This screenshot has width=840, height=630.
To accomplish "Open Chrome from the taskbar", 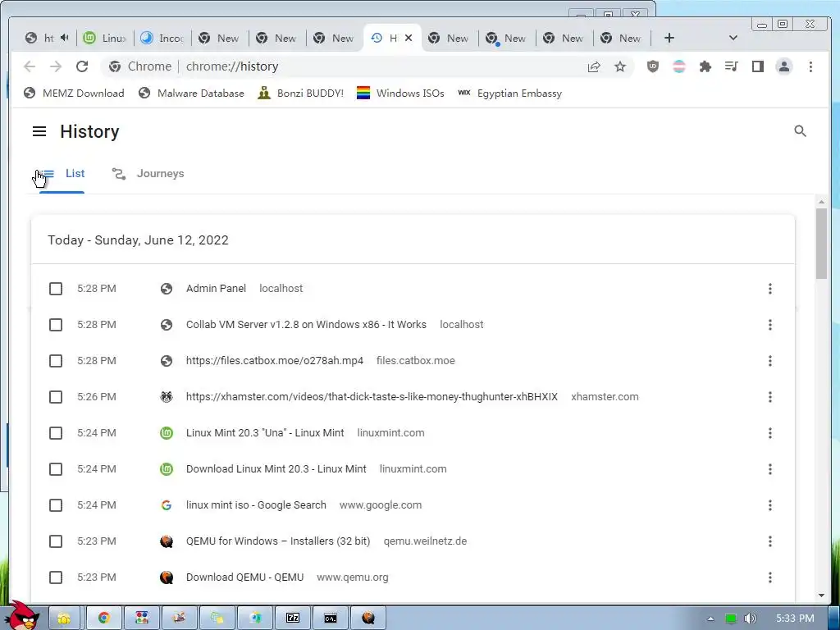I will [104, 619].
